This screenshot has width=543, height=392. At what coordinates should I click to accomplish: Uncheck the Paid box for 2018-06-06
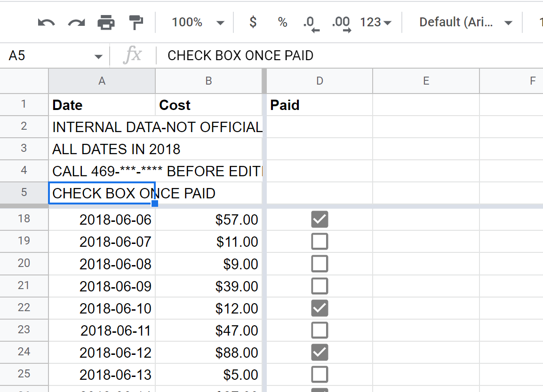[319, 219]
